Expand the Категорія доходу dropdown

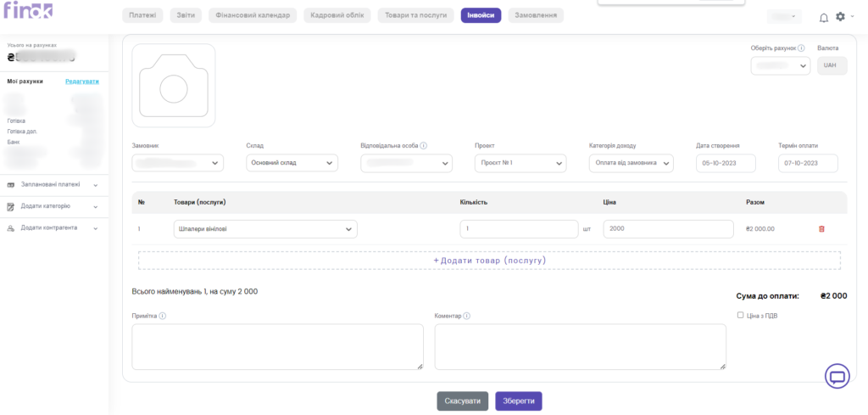tap(631, 163)
